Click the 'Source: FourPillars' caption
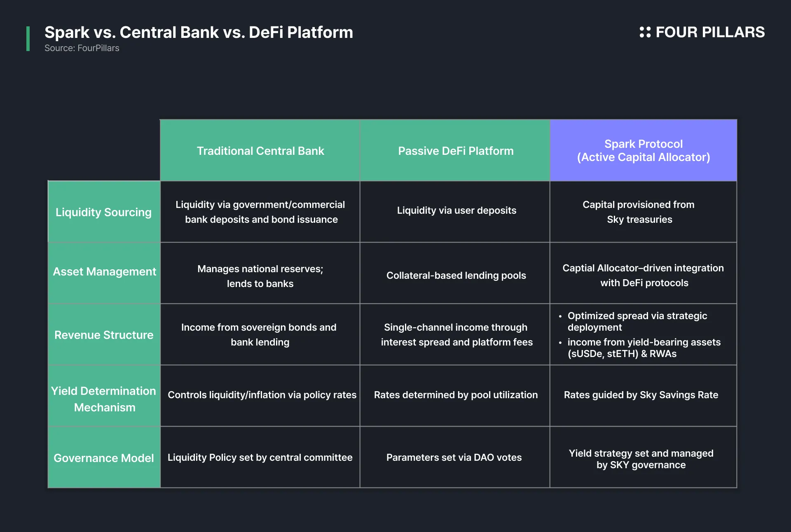The image size is (791, 532). [x=82, y=48]
